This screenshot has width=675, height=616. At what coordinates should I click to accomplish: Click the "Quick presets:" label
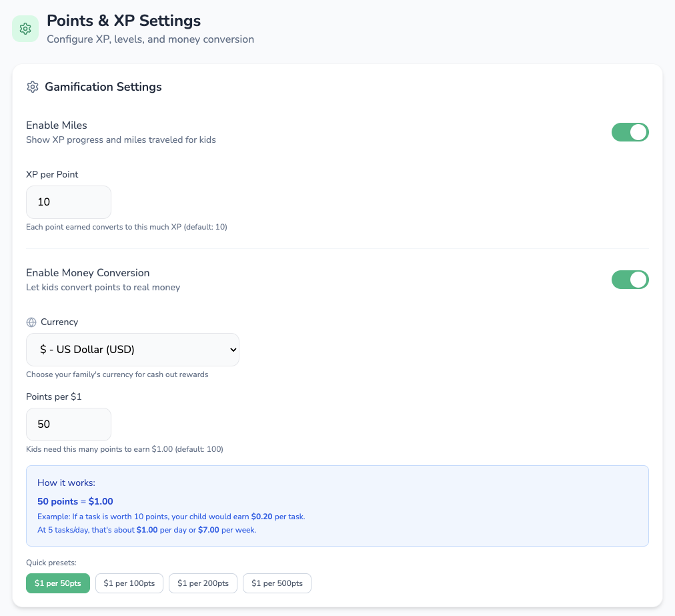(51, 563)
